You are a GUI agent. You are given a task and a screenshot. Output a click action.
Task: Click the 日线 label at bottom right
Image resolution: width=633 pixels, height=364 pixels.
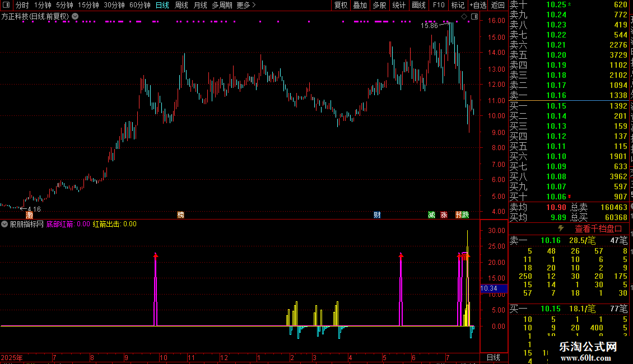[494, 357]
